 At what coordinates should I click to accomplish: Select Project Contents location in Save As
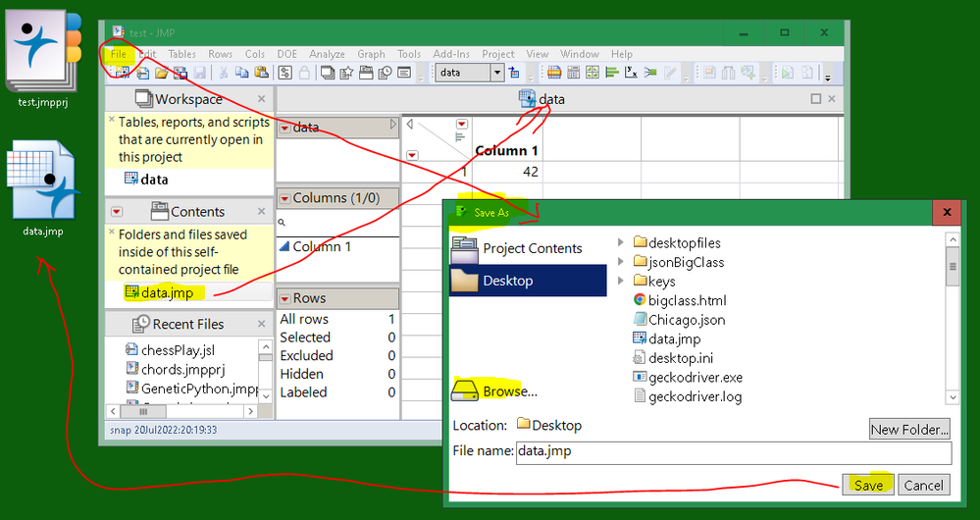(x=528, y=249)
